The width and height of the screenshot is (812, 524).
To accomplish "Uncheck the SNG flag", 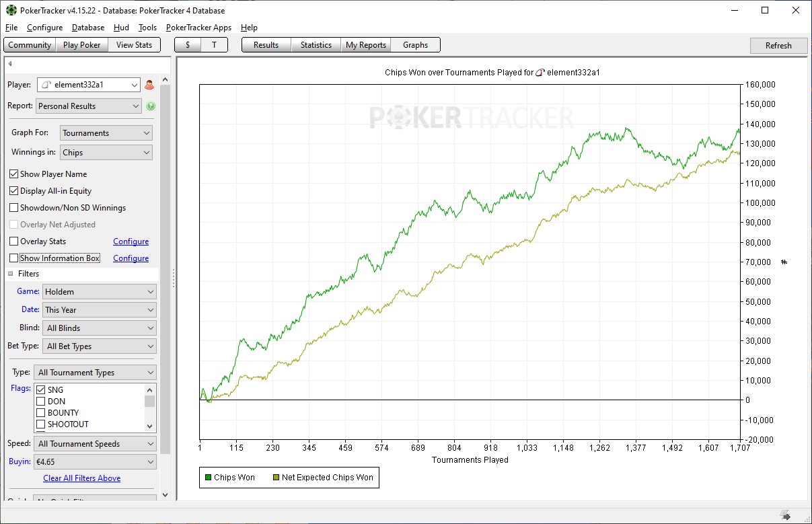I will click(41, 390).
